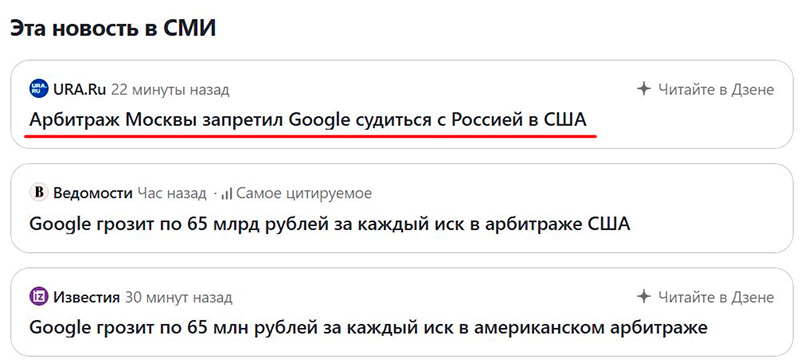Click Читайте в Дзене in URA.Ru card
The height and width of the screenshot is (363, 800).
click(716, 90)
